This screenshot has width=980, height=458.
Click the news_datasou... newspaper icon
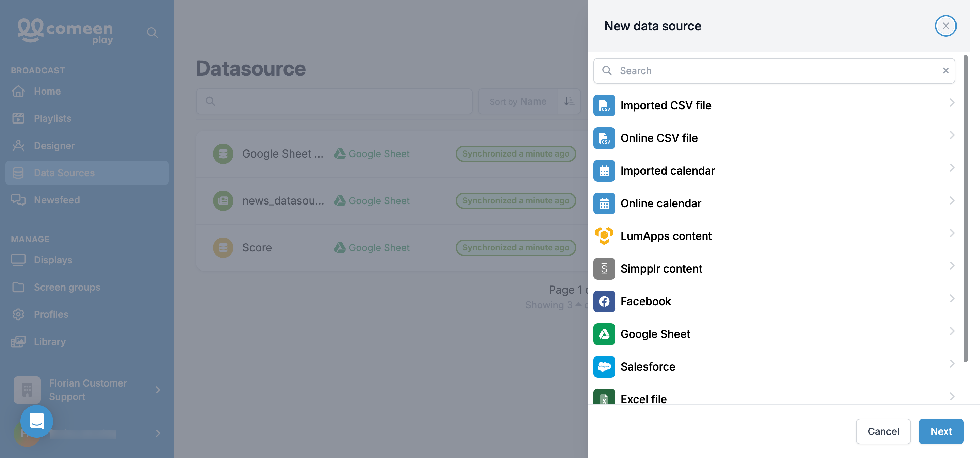[223, 200]
